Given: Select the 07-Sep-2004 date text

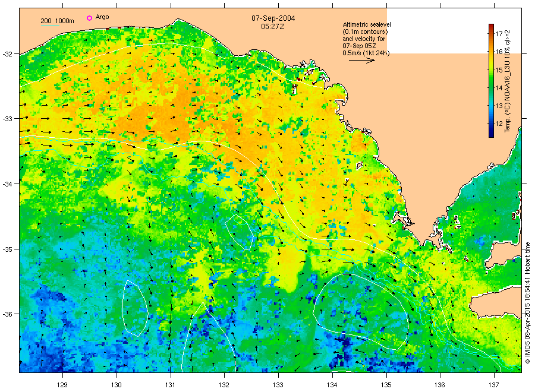Looking at the screenshot, I should 273,18.
